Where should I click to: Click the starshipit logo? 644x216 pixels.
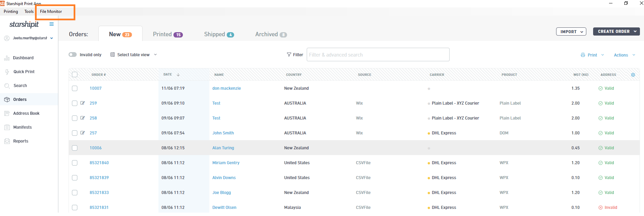pyautogui.click(x=24, y=24)
